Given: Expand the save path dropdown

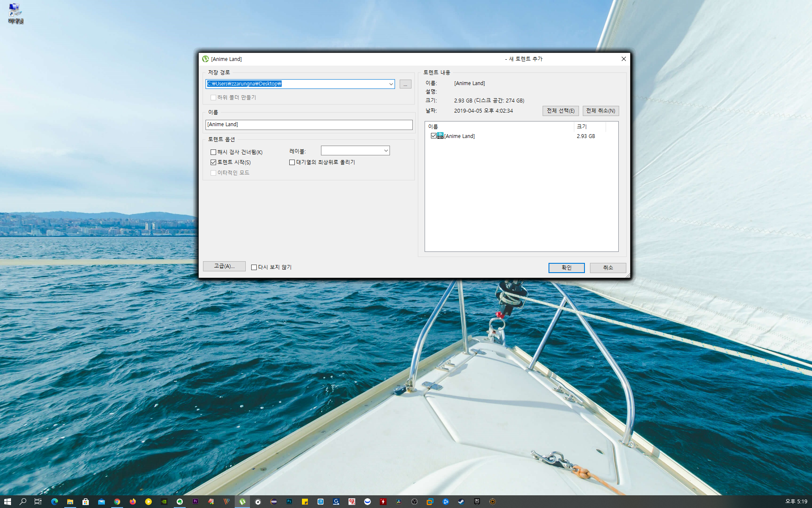Looking at the screenshot, I should (x=391, y=84).
